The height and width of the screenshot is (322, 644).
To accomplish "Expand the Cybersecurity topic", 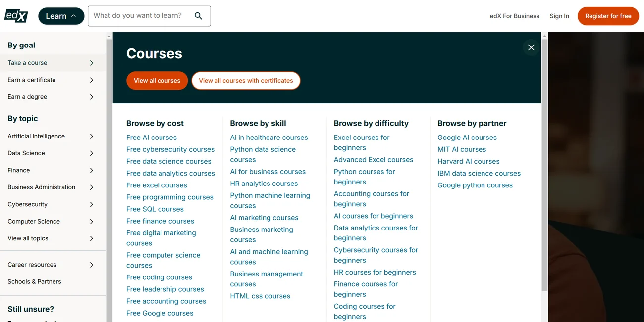I will (x=91, y=204).
